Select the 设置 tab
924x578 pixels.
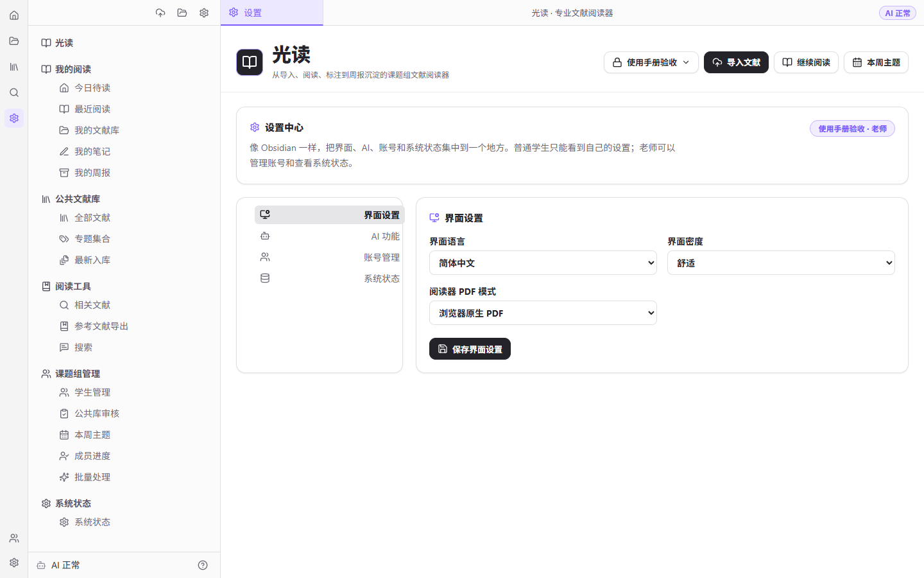point(271,13)
